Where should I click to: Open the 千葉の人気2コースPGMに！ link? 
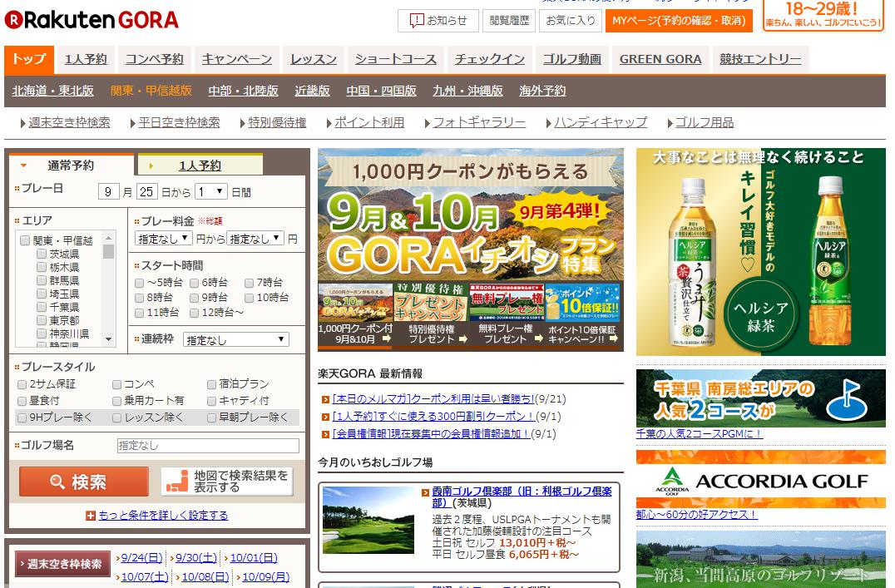coord(700,434)
